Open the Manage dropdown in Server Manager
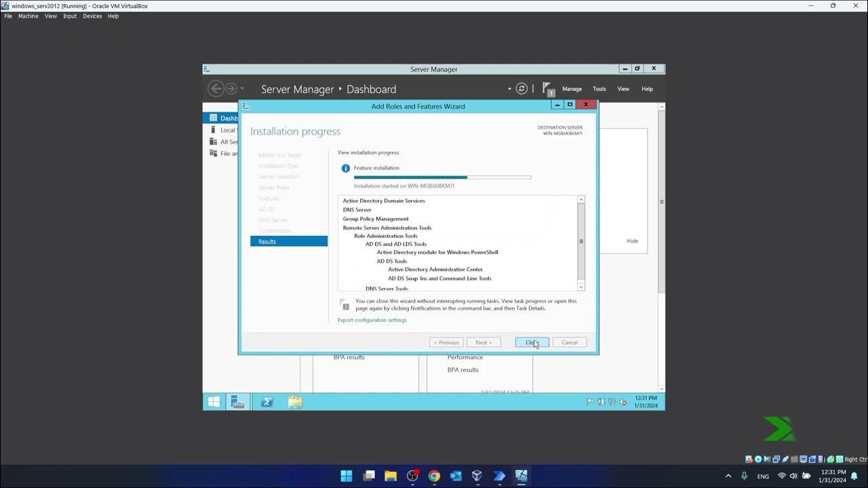 [572, 88]
